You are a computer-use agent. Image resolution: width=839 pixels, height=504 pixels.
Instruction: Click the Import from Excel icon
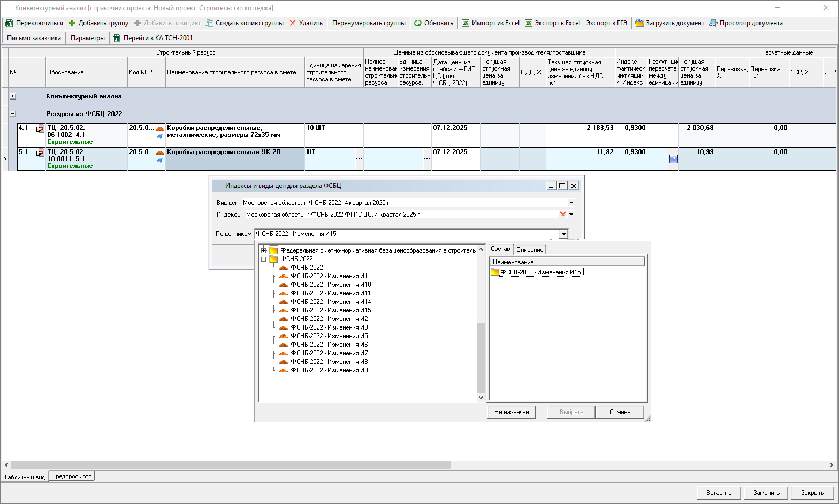click(466, 23)
